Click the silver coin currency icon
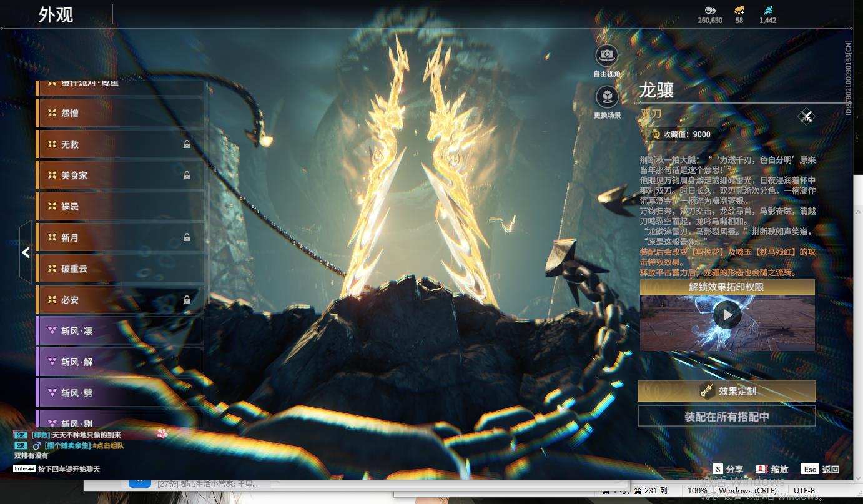This screenshot has height=504, width=863. [709, 11]
